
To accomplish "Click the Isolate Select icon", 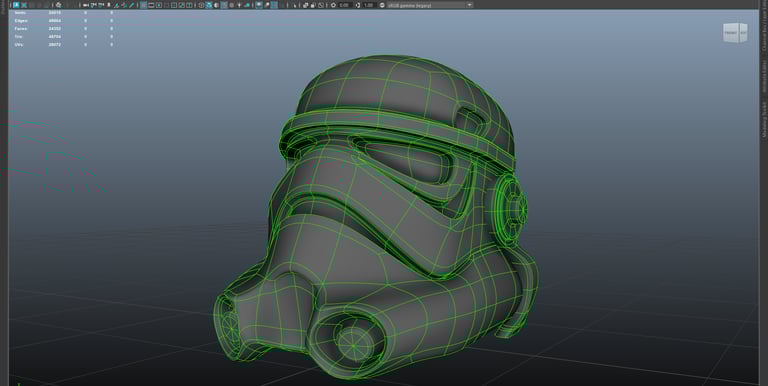I will [294, 5].
